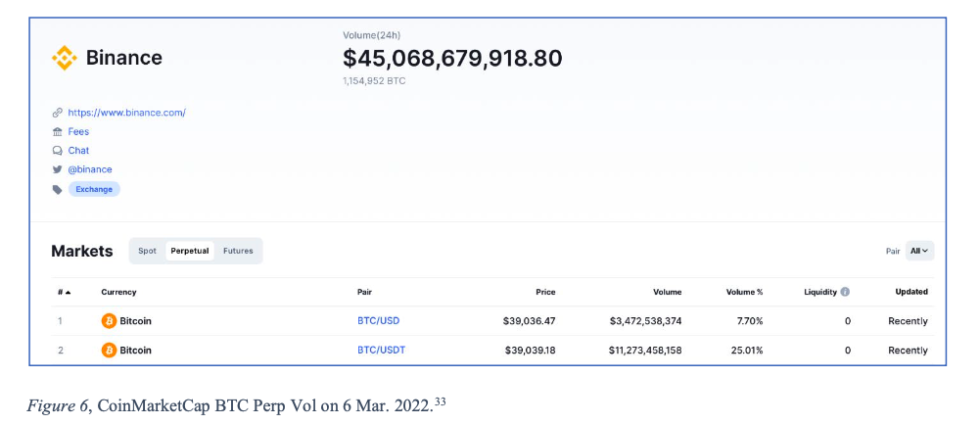Select the Perpetual markets tab
Viewport: 980px width, 424px height.
[190, 251]
